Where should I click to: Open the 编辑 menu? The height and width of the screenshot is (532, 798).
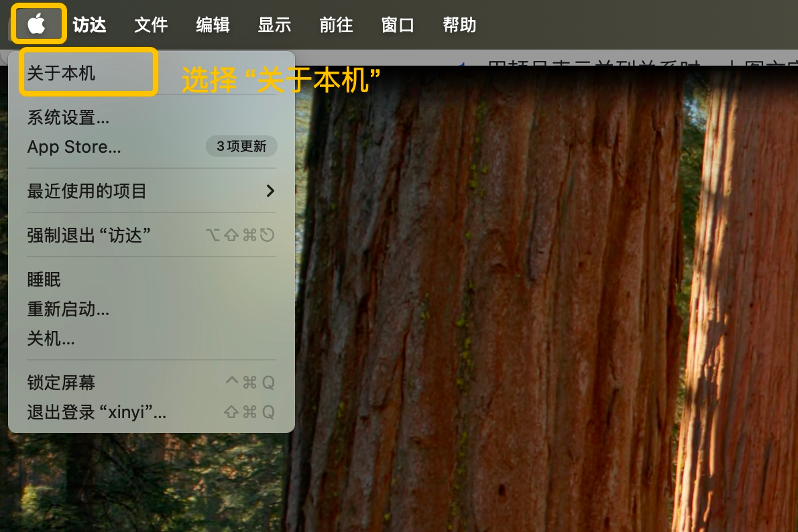213,25
